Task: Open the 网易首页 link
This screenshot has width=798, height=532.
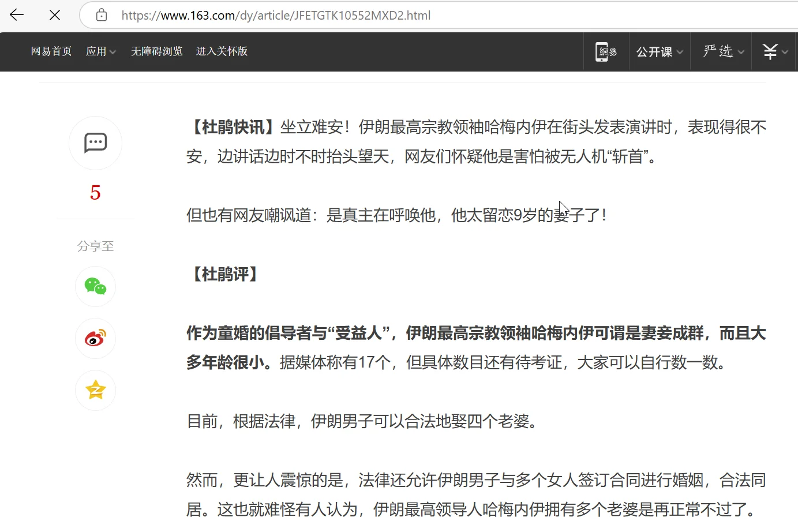Action: click(x=51, y=51)
